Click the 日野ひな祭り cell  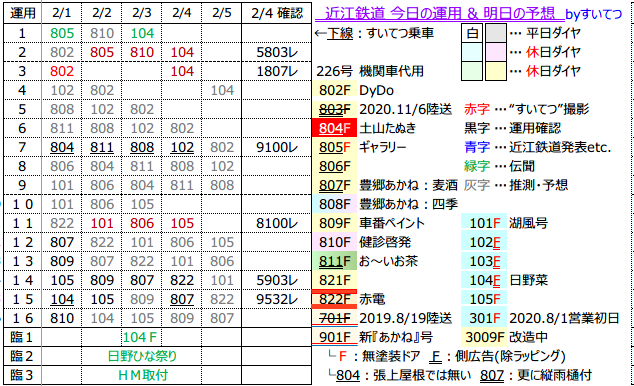click(142, 356)
